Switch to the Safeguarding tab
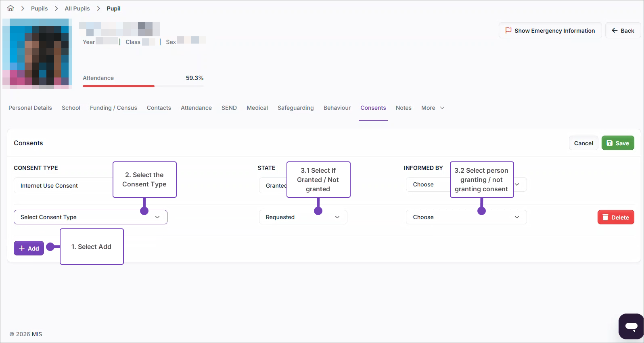Image resolution: width=644 pixels, height=343 pixels. point(295,108)
